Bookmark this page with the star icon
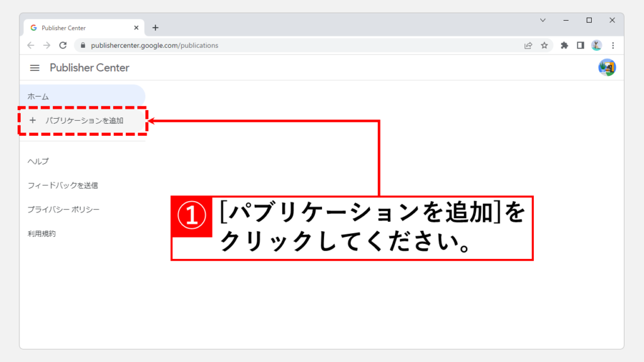The height and width of the screenshot is (362, 644). click(x=544, y=45)
